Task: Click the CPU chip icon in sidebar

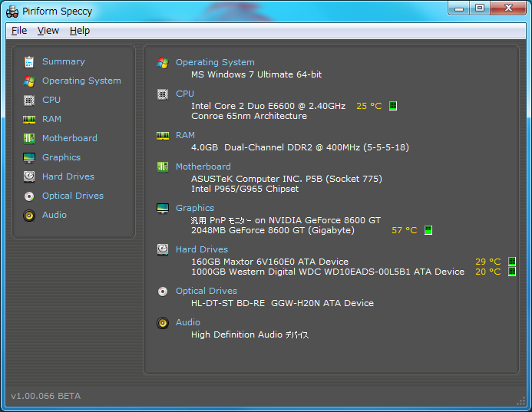Action: pyautogui.click(x=29, y=101)
